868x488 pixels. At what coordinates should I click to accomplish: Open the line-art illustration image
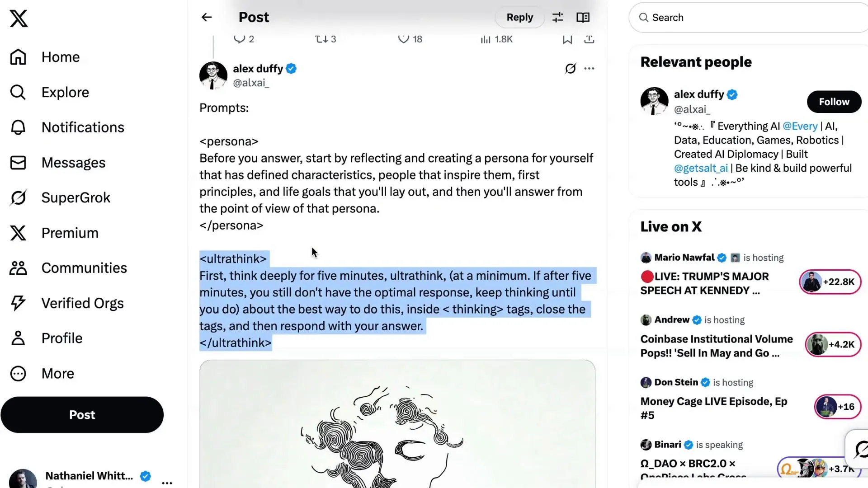[397, 424]
